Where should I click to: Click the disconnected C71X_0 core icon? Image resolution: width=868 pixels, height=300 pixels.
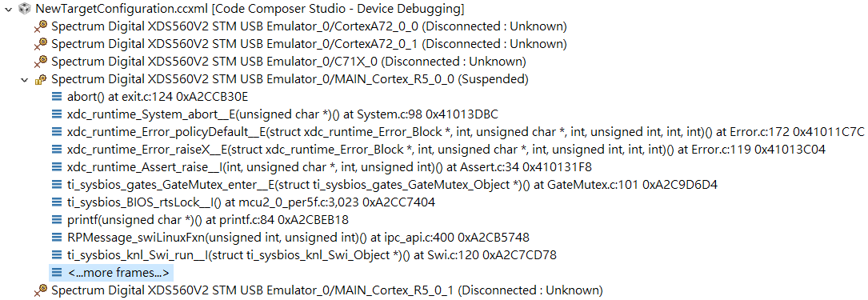coord(41,62)
